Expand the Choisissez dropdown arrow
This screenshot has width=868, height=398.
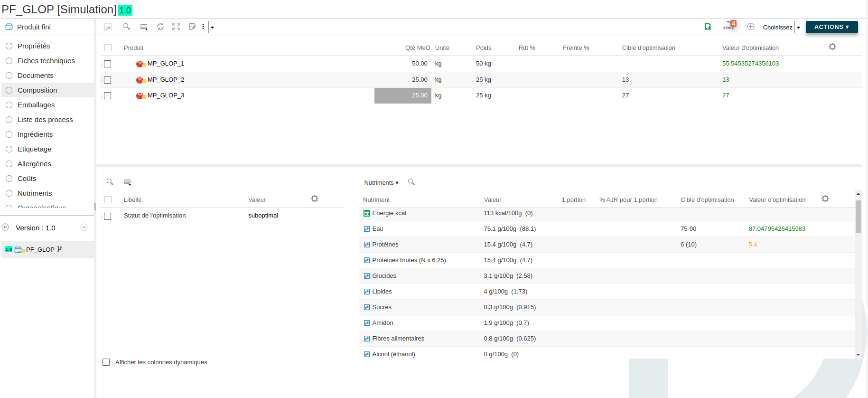coord(798,28)
